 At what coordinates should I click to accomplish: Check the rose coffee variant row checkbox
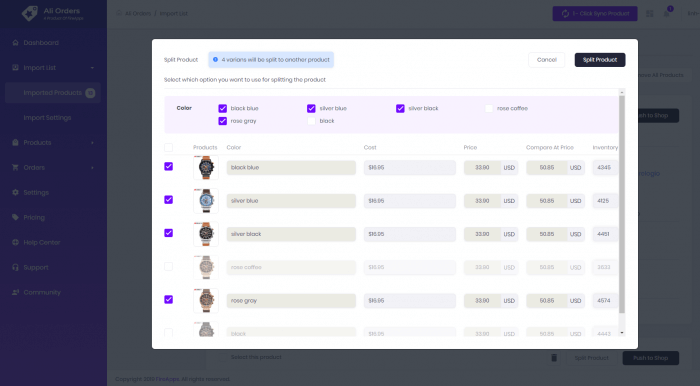(x=168, y=266)
